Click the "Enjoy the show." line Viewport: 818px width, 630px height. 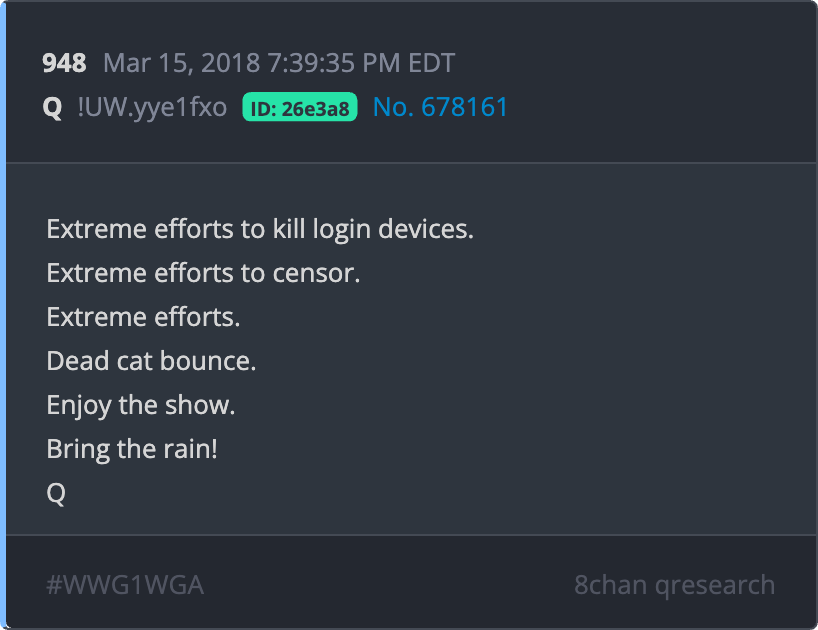click(x=141, y=405)
